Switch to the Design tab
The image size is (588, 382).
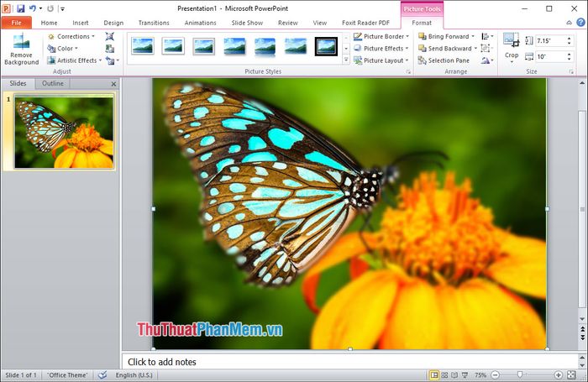pos(113,23)
